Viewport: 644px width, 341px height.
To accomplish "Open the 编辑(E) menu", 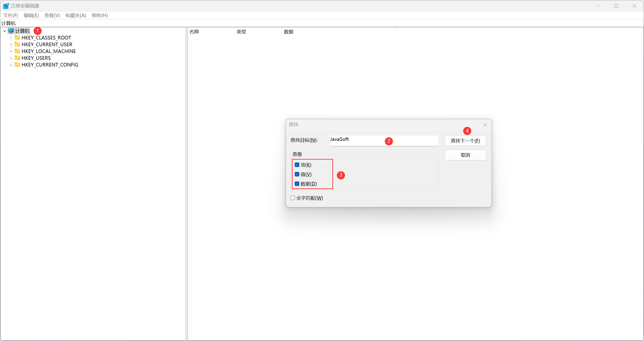I will [31, 16].
